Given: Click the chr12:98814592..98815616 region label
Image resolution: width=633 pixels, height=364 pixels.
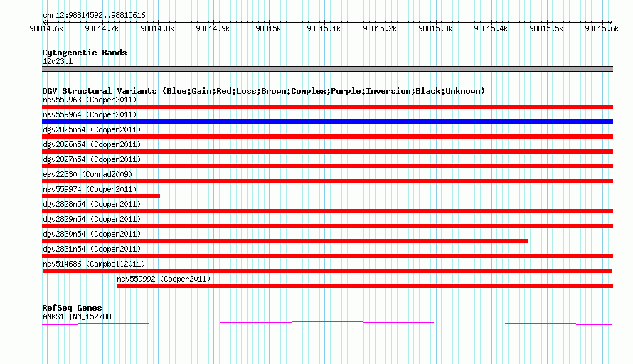Looking at the screenshot, I should [x=94, y=16].
